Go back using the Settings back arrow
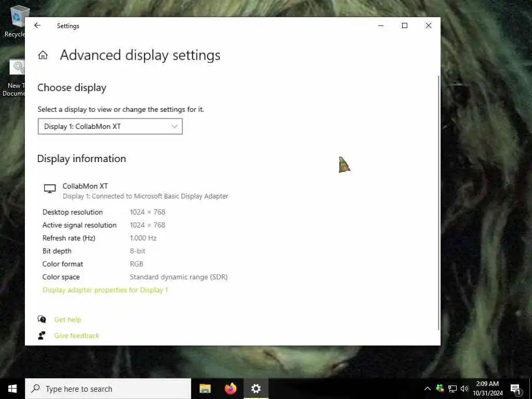 tap(37, 25)
